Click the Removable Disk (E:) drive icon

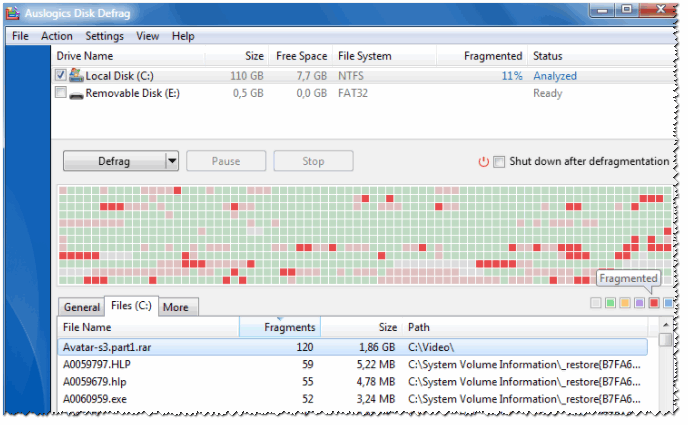pyautogui.click(x=76, y=94)
